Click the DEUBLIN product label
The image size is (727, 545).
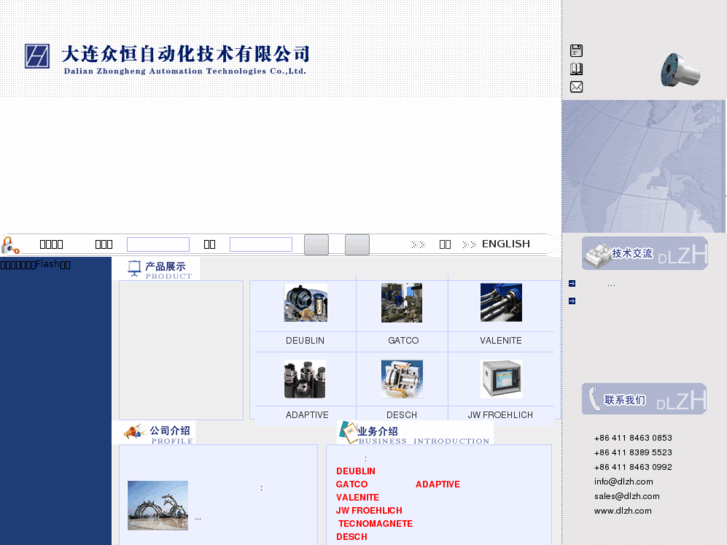(x=305, y=340)
